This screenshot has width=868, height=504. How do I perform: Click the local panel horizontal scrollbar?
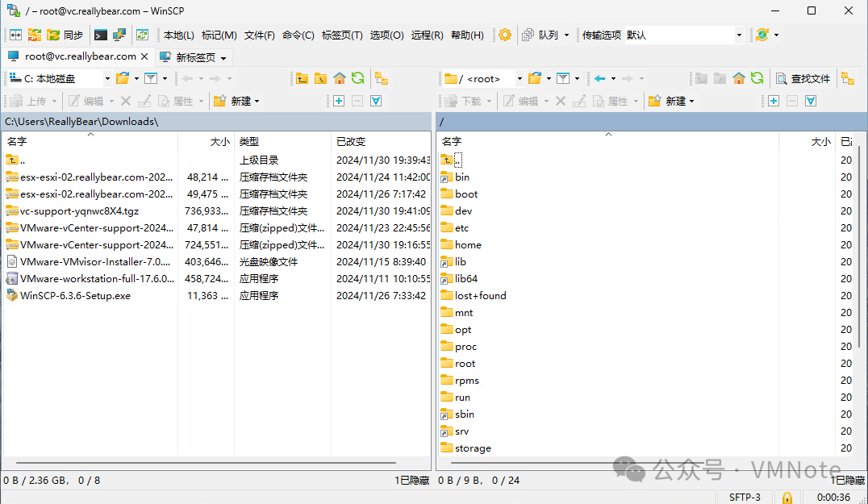[206, 463]
